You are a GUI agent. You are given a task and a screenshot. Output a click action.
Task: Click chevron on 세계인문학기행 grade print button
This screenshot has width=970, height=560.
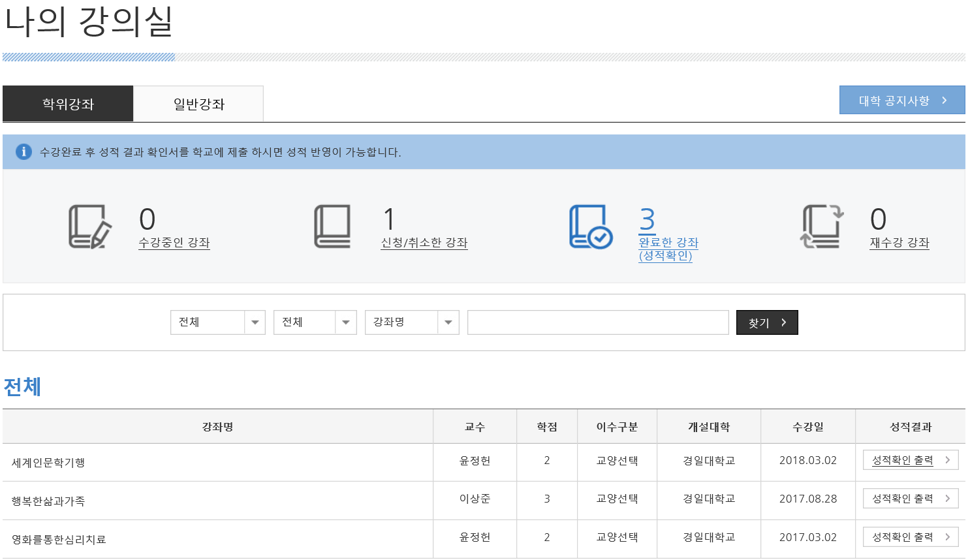coord(948,460)
